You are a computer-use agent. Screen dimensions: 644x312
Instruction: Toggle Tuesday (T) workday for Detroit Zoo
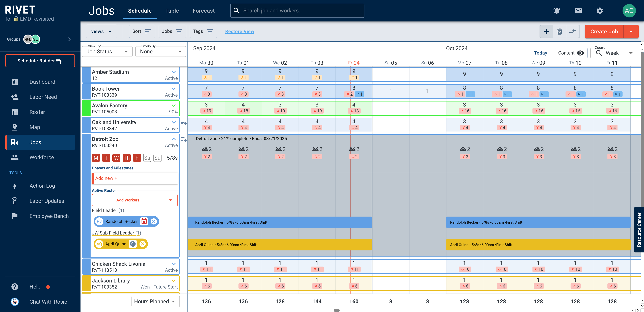click(106, 158)
